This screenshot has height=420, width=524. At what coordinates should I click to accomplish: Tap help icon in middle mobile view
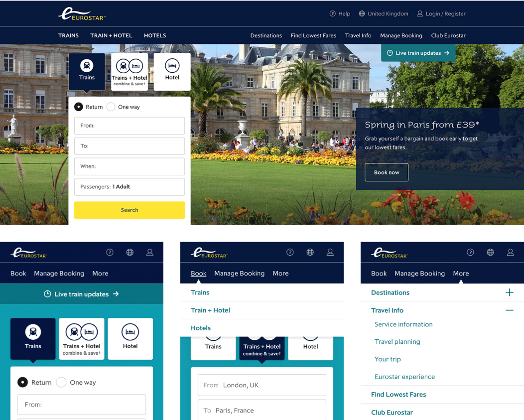(x=290, y=252)
